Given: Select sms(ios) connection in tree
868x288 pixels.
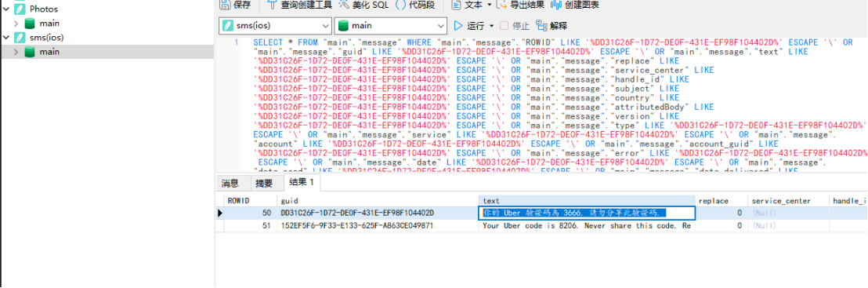Looking at the screenshot, I should point(46,37).
